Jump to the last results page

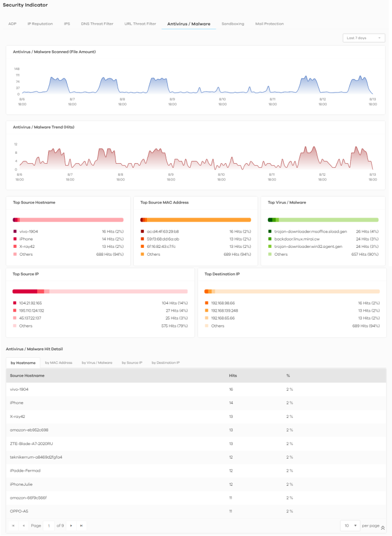pos(81,526)
